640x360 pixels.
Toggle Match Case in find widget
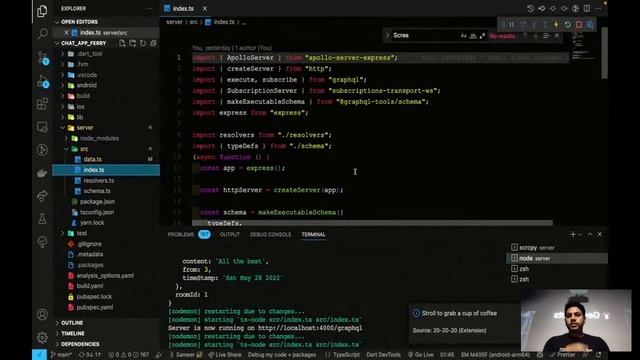(463, 36)
